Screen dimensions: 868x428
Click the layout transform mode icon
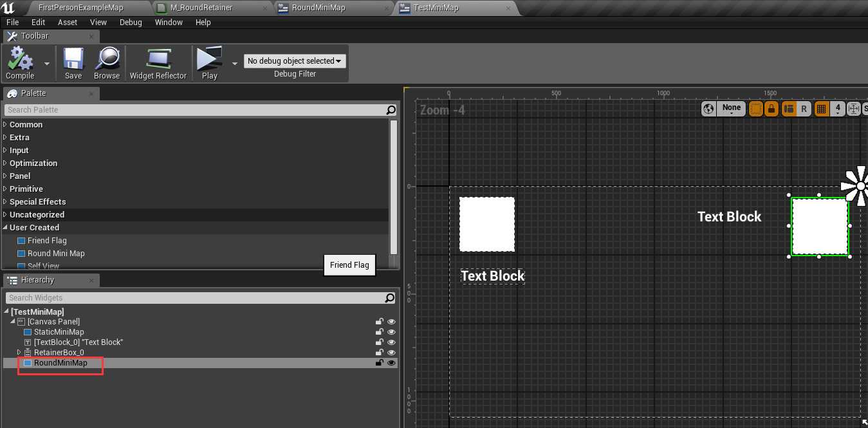pyautogui.click(x=789, y=109)
